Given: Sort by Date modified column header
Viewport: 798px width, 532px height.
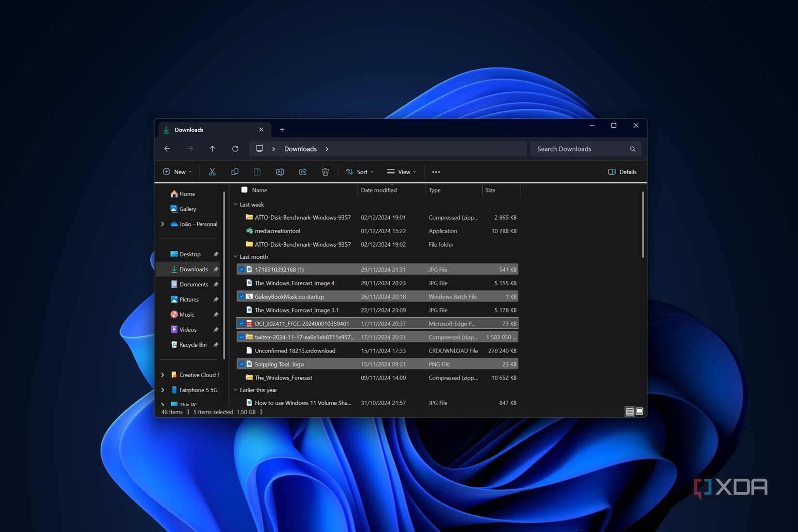Looking at the screenshot, I should point(391,190).
